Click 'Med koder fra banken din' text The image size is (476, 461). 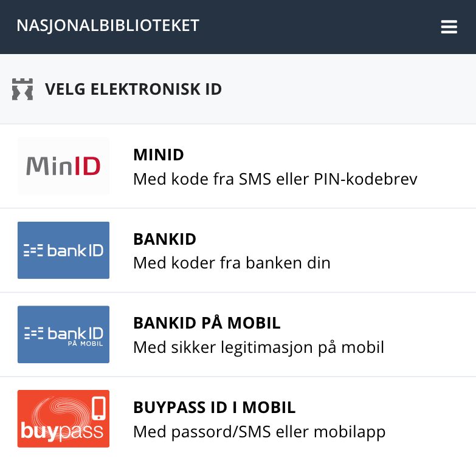coord(232,262)
